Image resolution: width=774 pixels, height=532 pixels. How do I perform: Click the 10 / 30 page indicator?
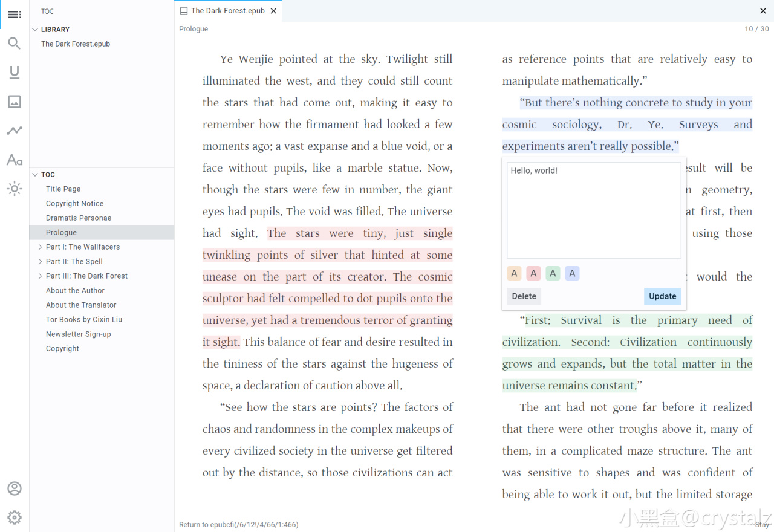(756, 29)
